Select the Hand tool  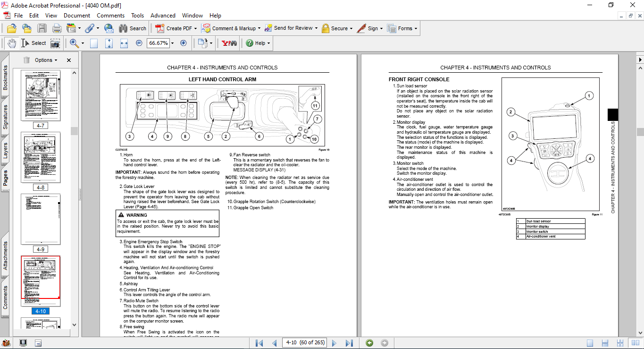pos(11,43)
